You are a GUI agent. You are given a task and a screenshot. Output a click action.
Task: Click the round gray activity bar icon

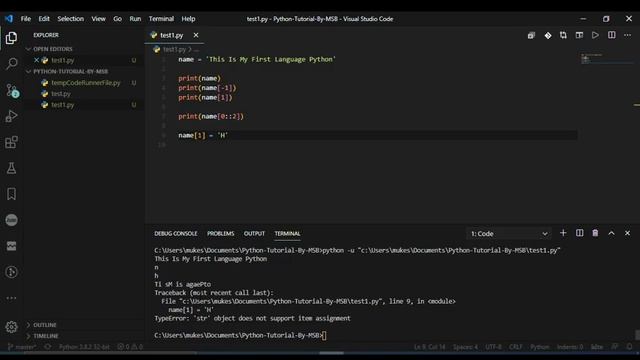point(11,220)
